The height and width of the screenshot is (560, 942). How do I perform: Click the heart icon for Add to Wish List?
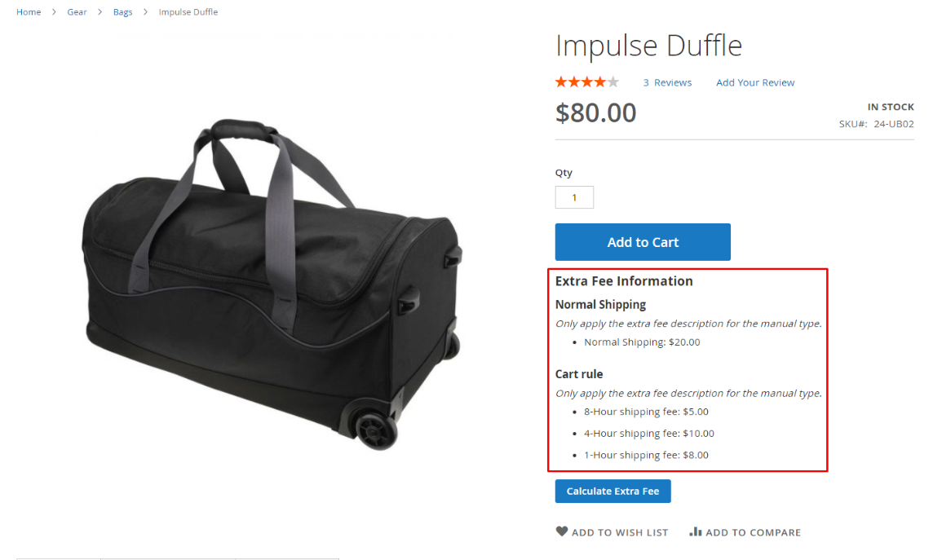pyautogui.click(x=562, y=531)
